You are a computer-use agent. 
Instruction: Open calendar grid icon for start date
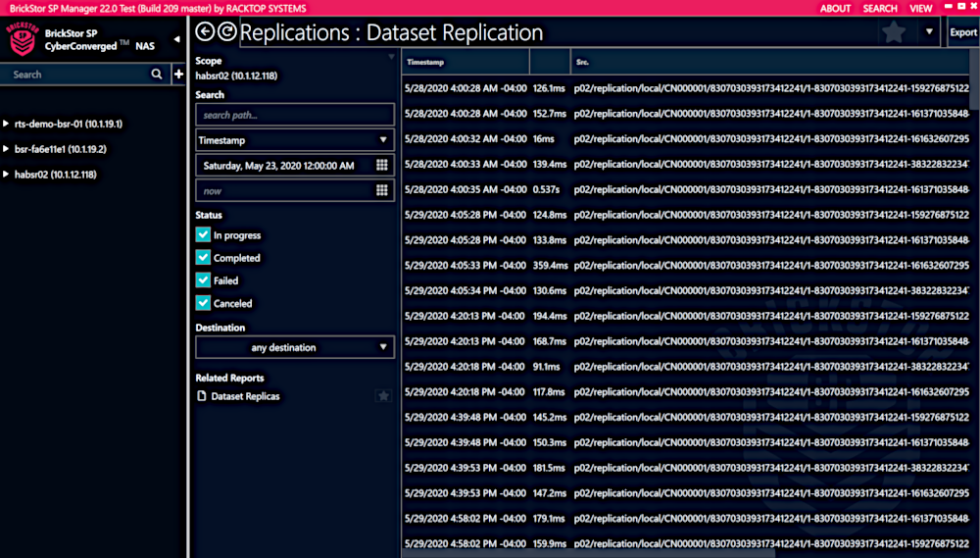click(382, 165)
